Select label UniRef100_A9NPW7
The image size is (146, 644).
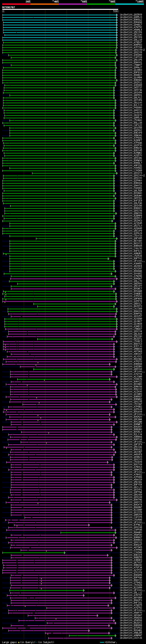click(x=131, y=635)
